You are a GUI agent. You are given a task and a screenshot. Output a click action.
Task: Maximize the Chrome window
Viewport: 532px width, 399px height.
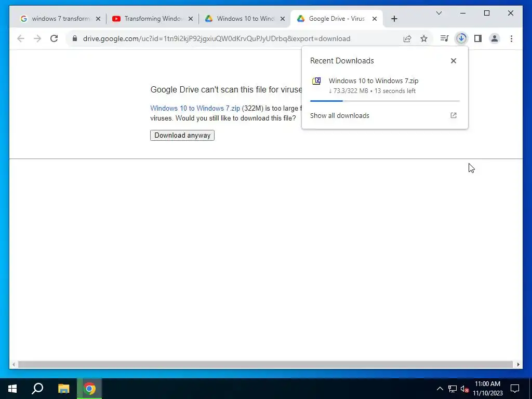click(x=486, y=13)
